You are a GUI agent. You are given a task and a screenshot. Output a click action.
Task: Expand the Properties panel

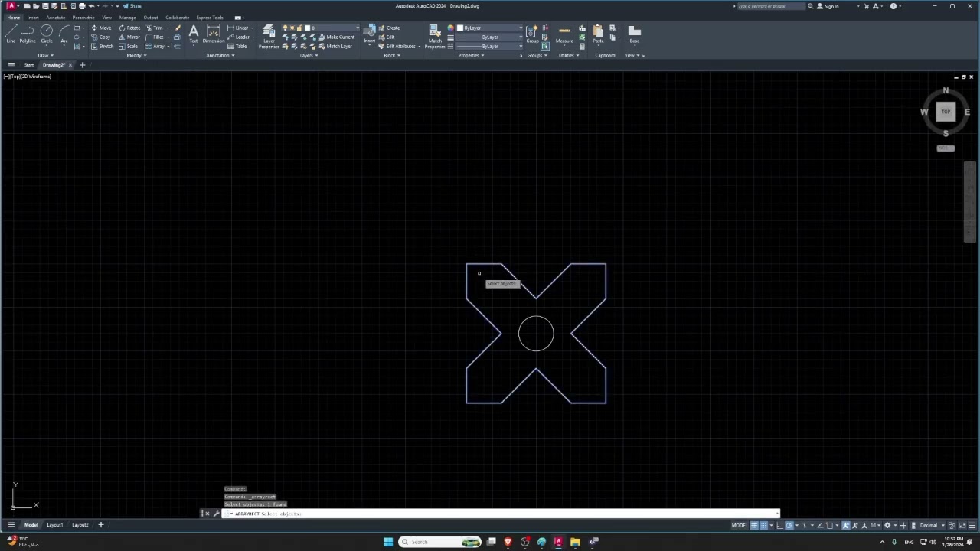(471, 55)
